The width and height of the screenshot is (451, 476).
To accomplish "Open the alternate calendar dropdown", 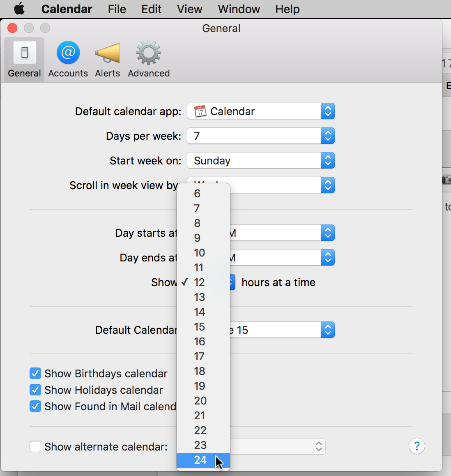I will click(x=278, y=446).
